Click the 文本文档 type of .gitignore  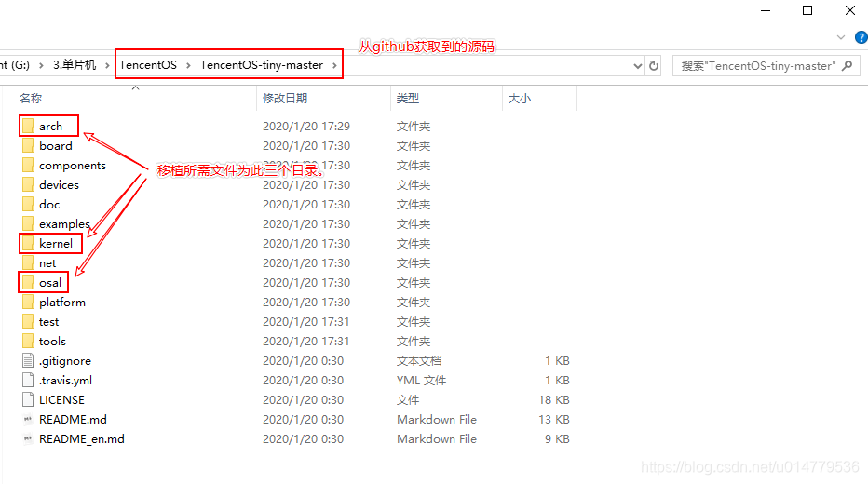tap(419, 360)
